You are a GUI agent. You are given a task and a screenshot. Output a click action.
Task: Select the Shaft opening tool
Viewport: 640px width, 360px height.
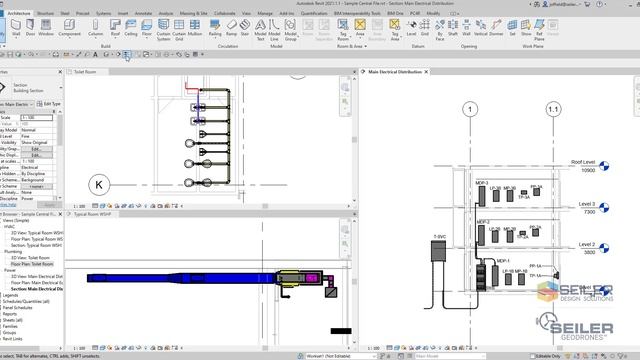[x=453, y=28]
